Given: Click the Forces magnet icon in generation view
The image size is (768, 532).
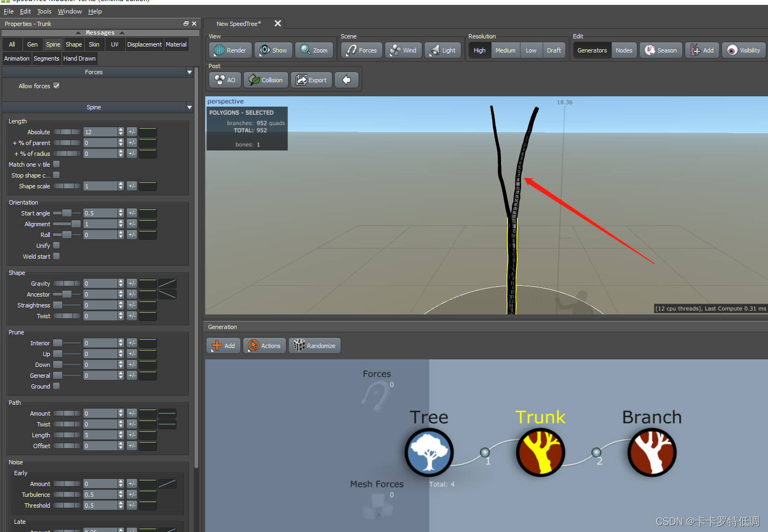Looking at the screenshot, I should coord(375,397).
